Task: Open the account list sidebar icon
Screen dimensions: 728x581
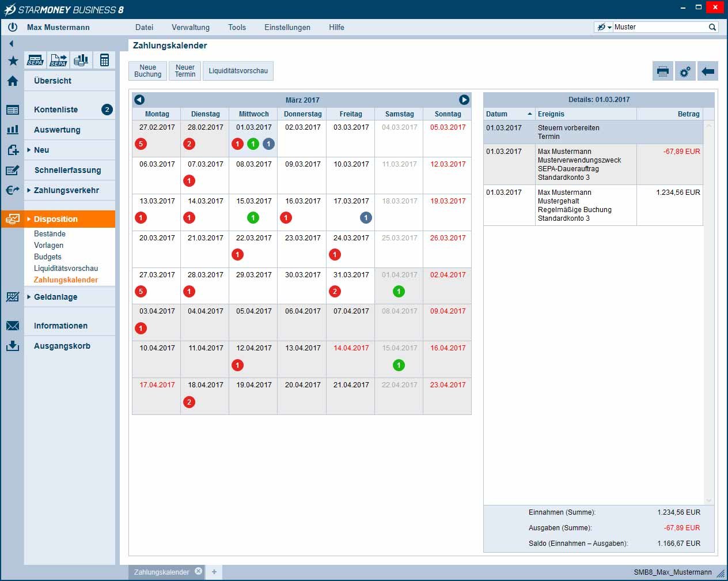Action: [13, 110]
